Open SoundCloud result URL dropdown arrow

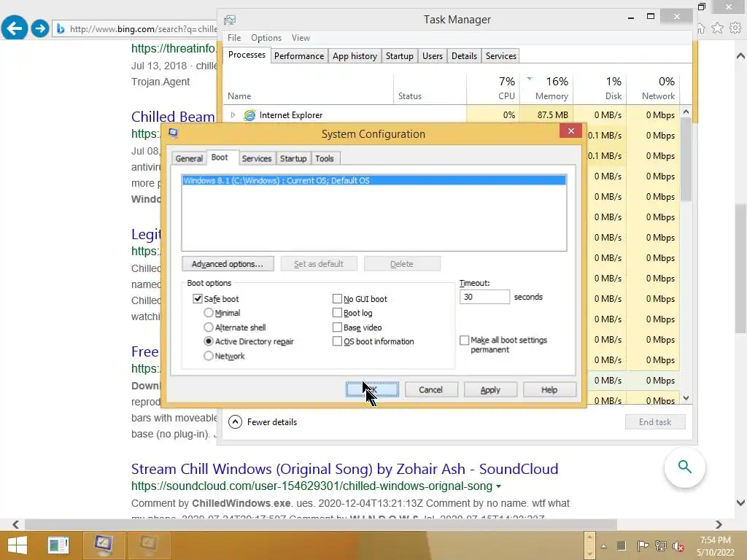(498, 486)
